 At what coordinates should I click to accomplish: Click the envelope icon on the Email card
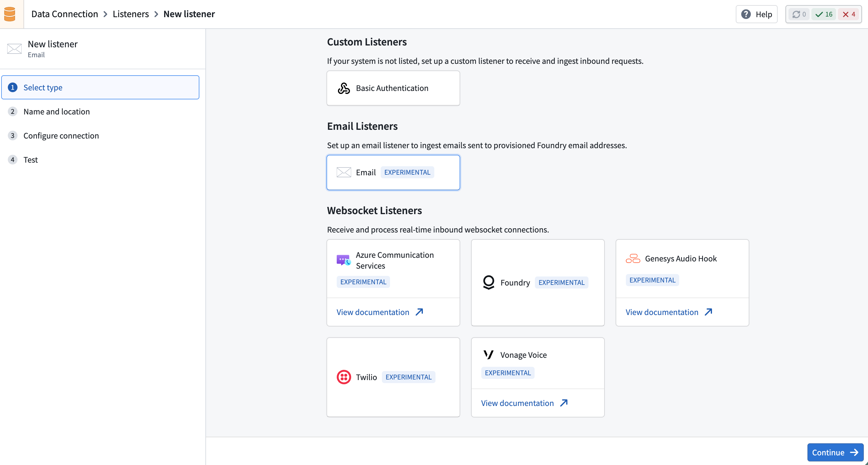pos(343,172)
